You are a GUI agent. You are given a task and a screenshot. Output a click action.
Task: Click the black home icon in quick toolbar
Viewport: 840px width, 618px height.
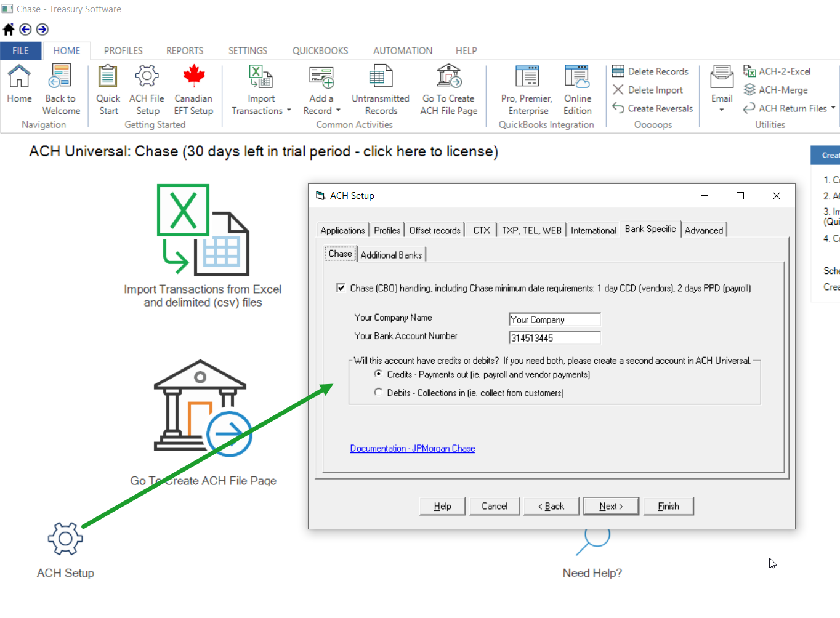pos(9,29)
